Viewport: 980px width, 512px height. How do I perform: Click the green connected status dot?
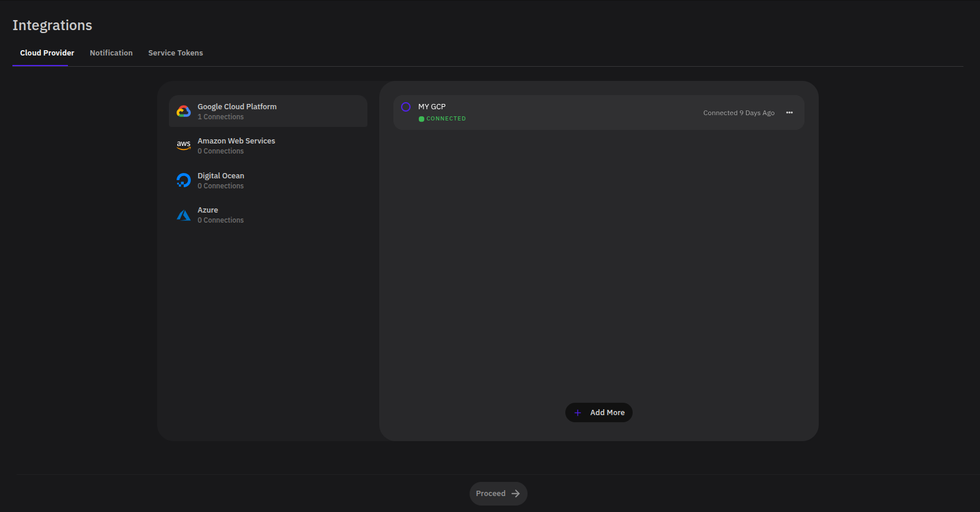(x=422, y=119)
